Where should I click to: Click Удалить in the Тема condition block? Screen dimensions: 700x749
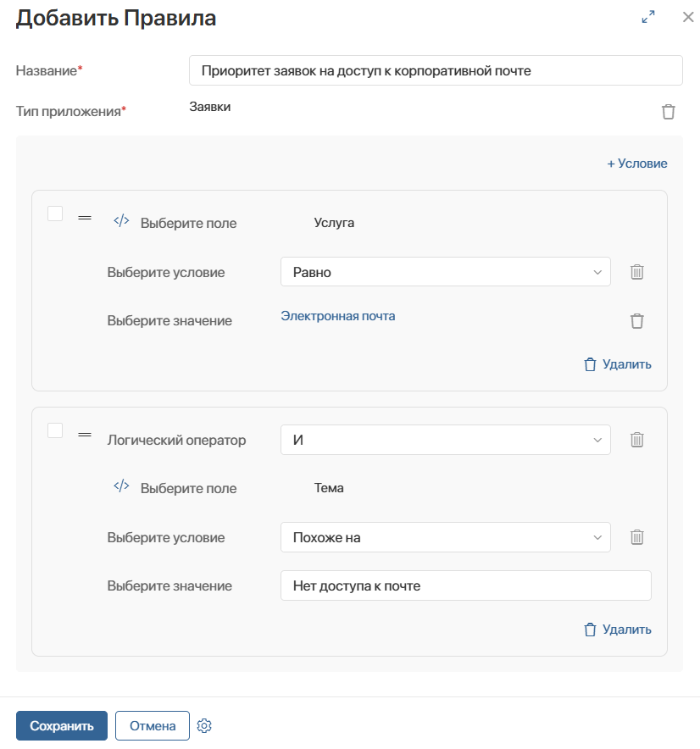tap(617, 630)
